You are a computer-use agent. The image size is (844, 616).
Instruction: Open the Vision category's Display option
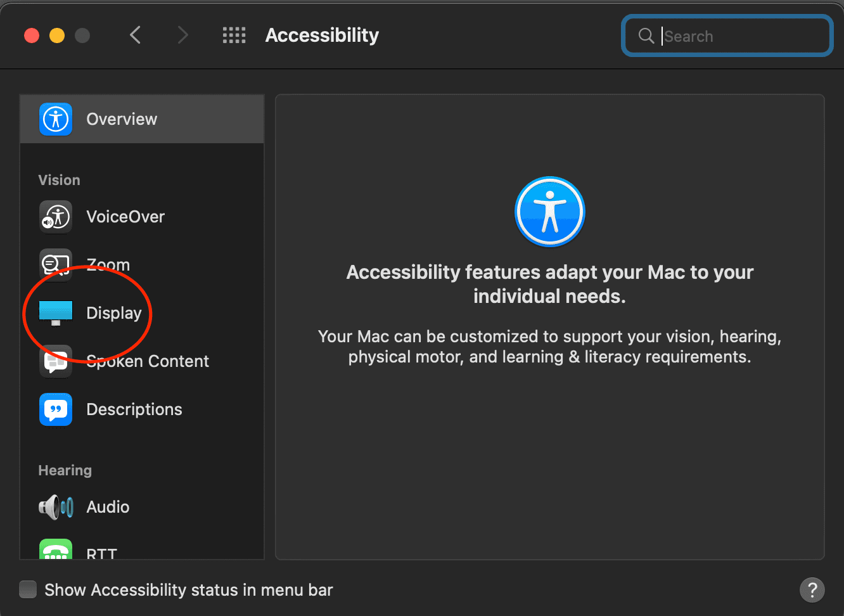114,313
